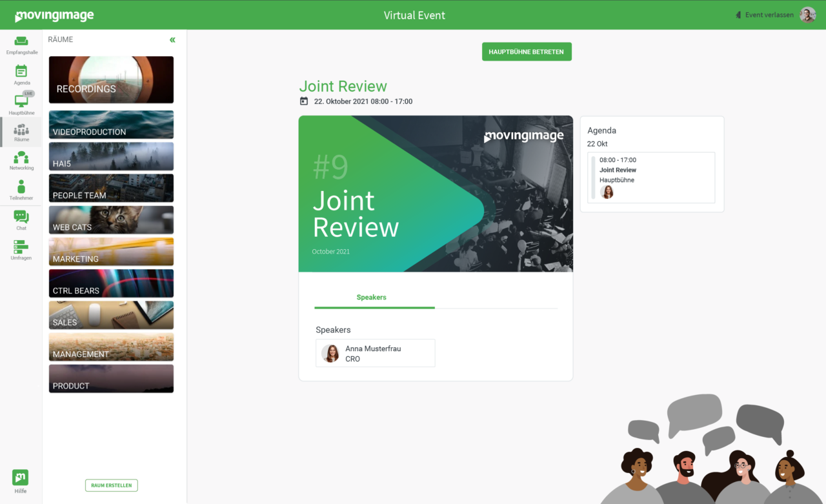Screen dimensions: 826x504
Task: Open the Recordings room tile
Action: click(111, 80)
